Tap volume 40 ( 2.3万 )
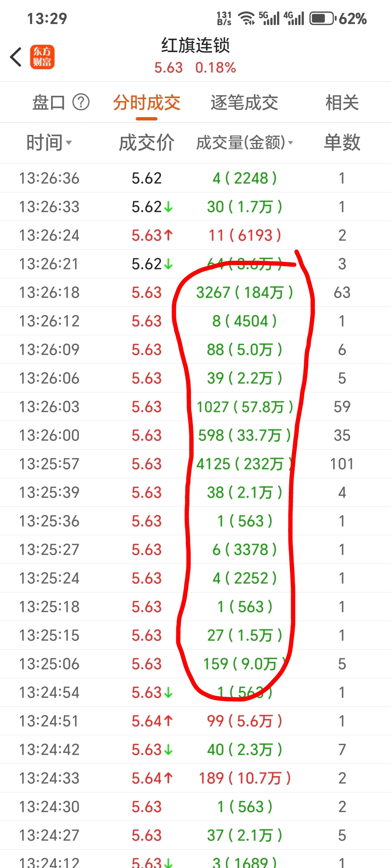This screenshot has width=391, height=868. point(244,750)
